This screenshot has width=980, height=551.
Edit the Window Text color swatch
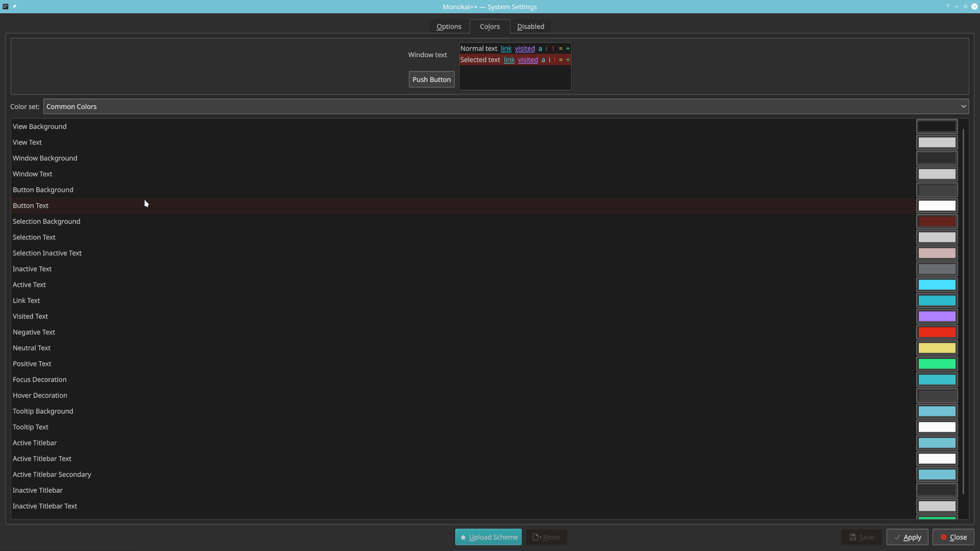pyautogui.click(x=937, y=174)
